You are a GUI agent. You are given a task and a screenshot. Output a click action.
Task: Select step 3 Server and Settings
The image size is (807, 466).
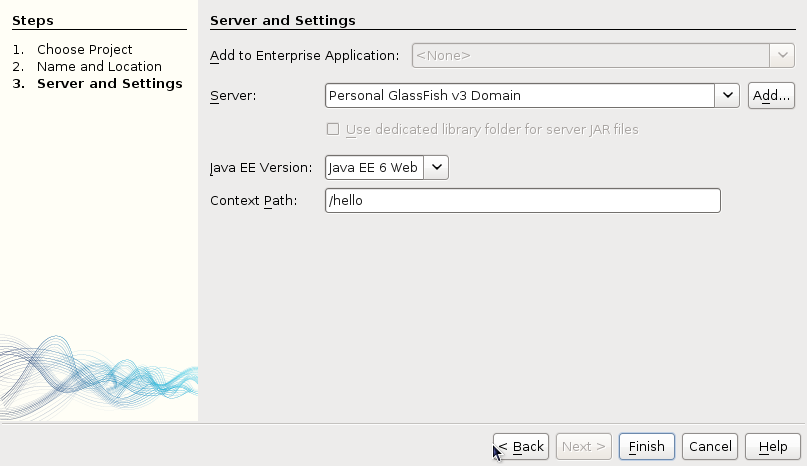[110, 83]
